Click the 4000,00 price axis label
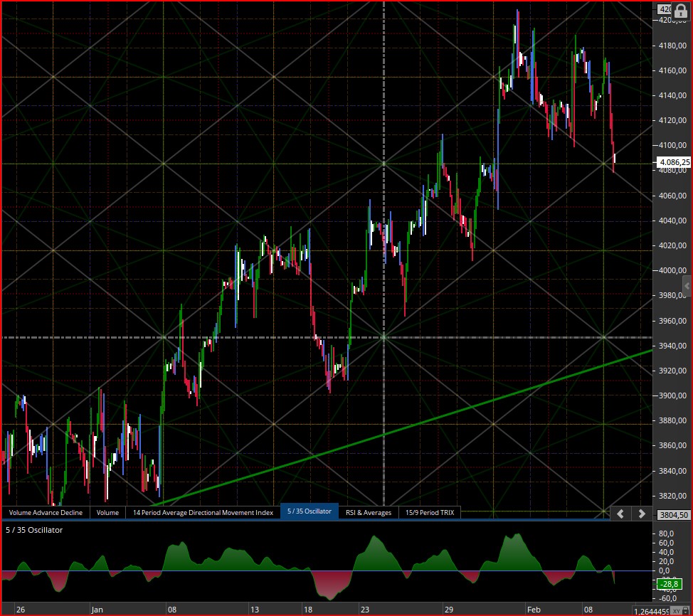 click(672, 270)
